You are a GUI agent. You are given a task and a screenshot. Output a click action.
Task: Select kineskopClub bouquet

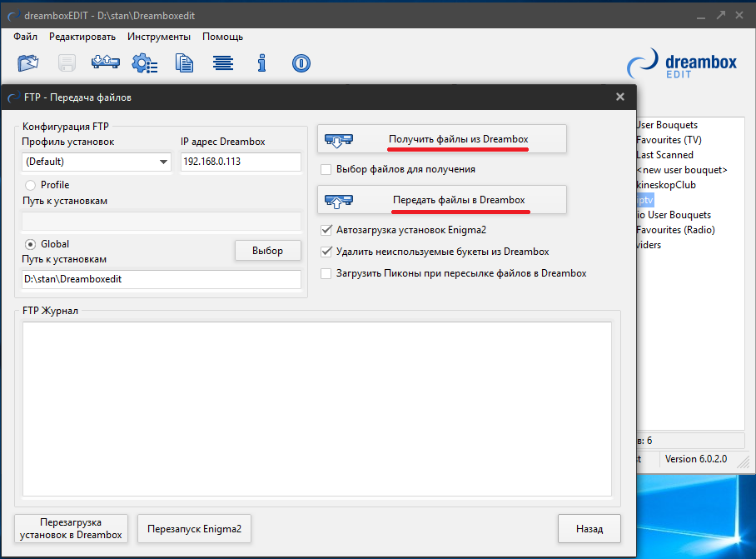pyautogui.click(x=666, y=185)
